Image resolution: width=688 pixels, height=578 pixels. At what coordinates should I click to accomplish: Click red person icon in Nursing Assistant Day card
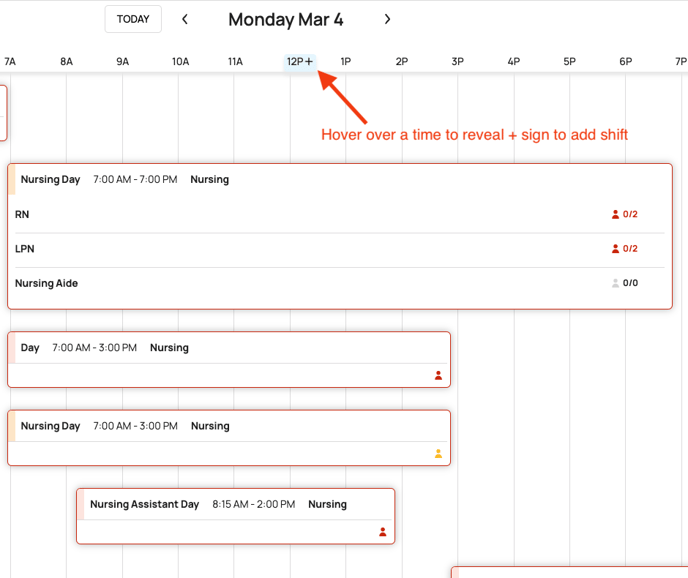[383, 532]
